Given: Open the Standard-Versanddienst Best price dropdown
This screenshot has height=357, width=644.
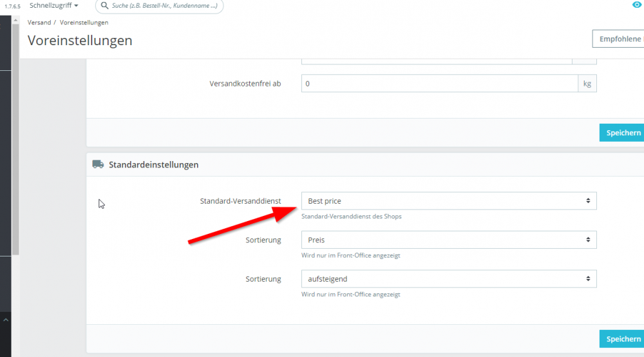Looking at the screenshot, I should coord(448,201).
